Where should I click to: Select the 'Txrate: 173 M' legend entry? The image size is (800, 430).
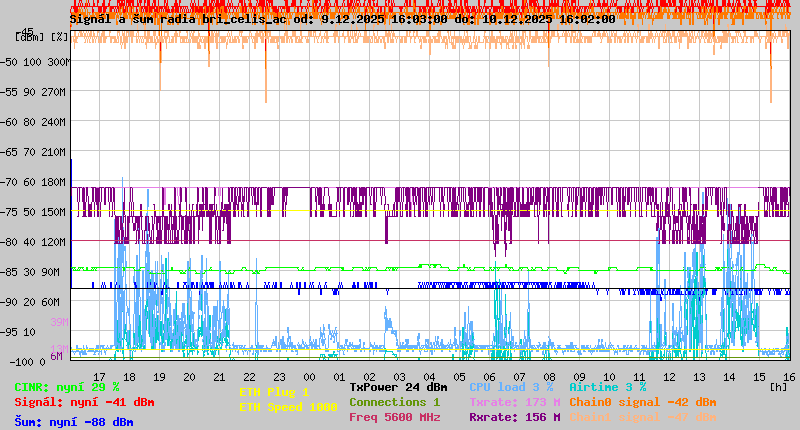point(515,402)
